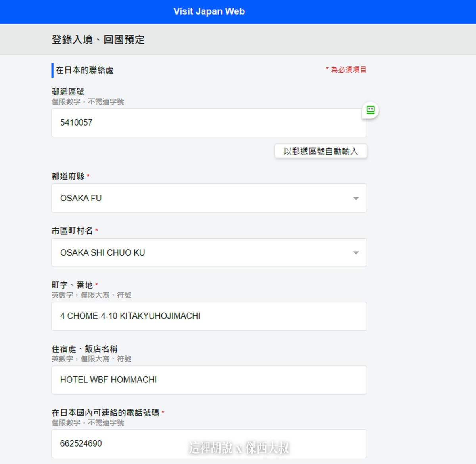Open the OSAKA SHI CHUO KU dropdown
The height and width of the screenshot is (464, 476).
click(209, 252)
